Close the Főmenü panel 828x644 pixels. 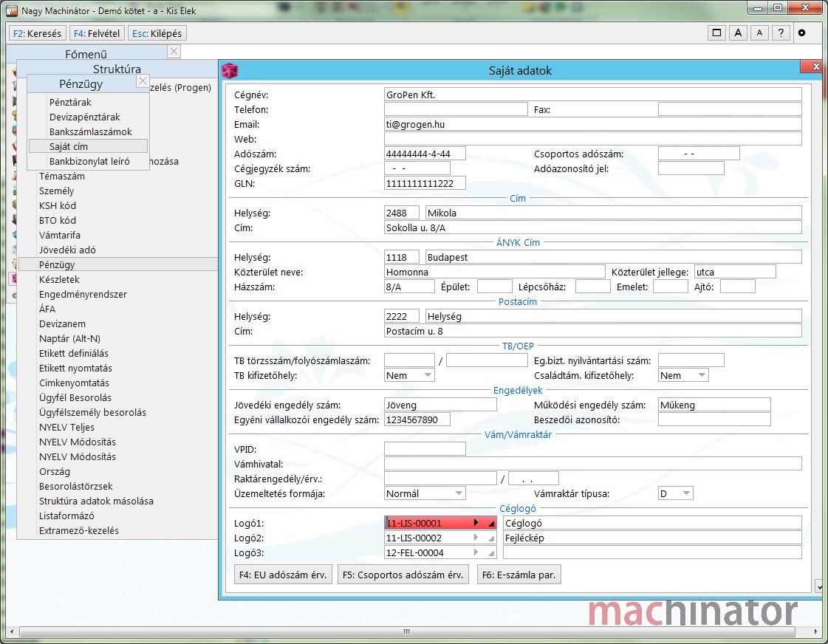pos(174,51)
